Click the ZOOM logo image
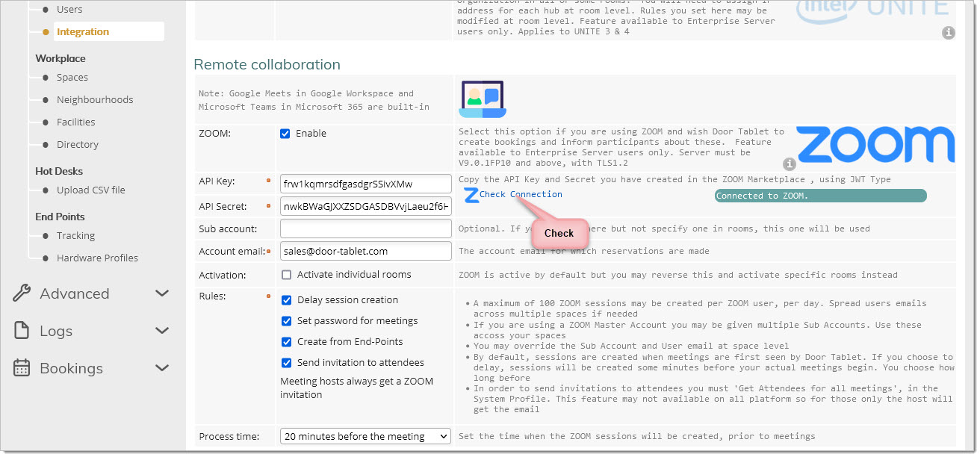 pyautogui.click(x=875, y=145)
